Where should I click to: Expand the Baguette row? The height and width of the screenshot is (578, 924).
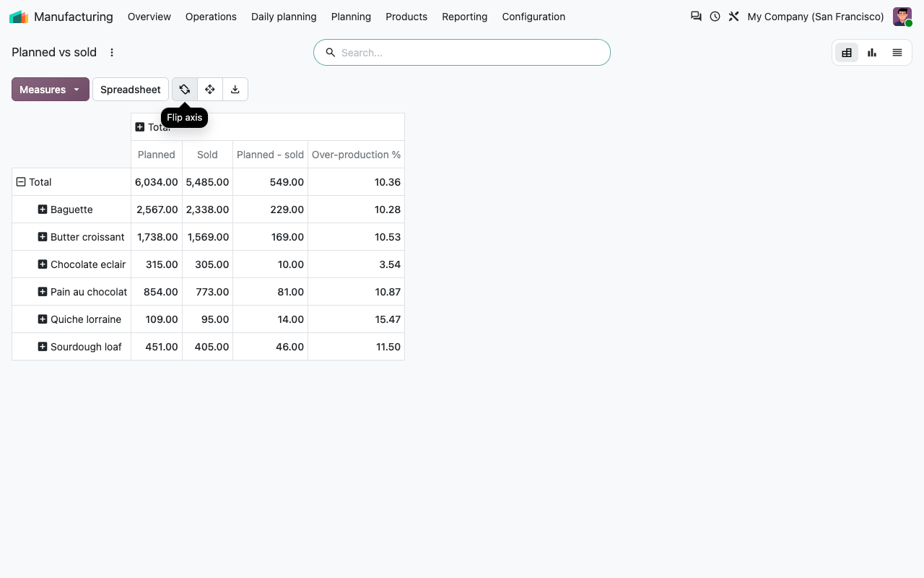click(x=43, y=210)
